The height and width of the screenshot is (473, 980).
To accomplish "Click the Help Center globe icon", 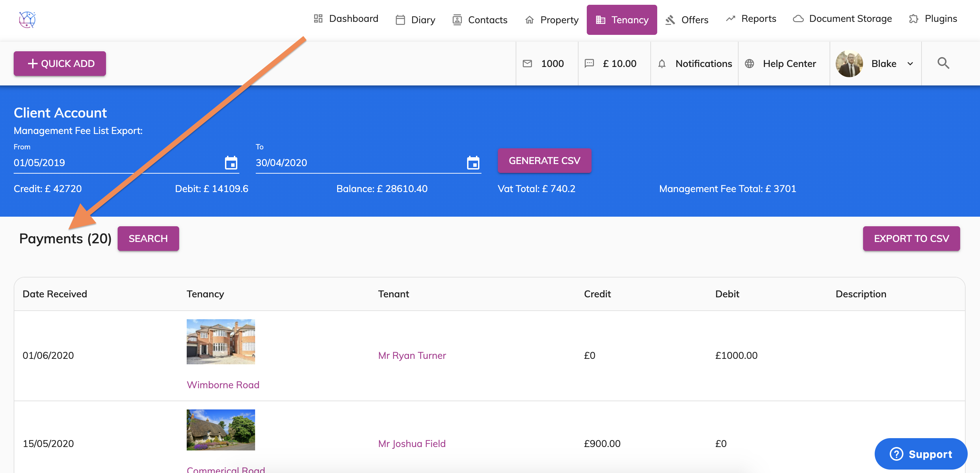I will (750, 64).
